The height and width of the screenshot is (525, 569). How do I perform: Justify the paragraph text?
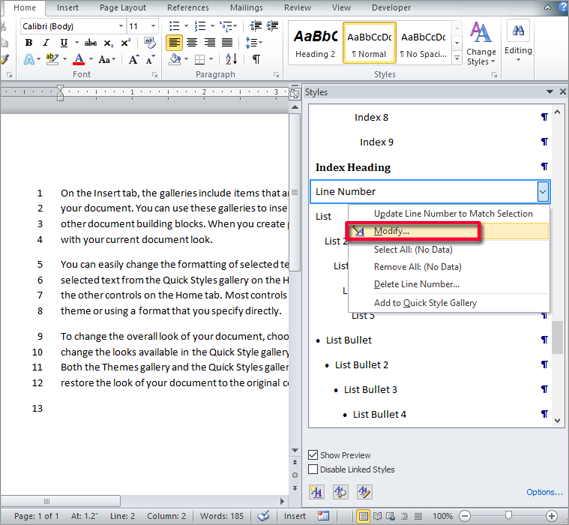click(x=227, y=43)
